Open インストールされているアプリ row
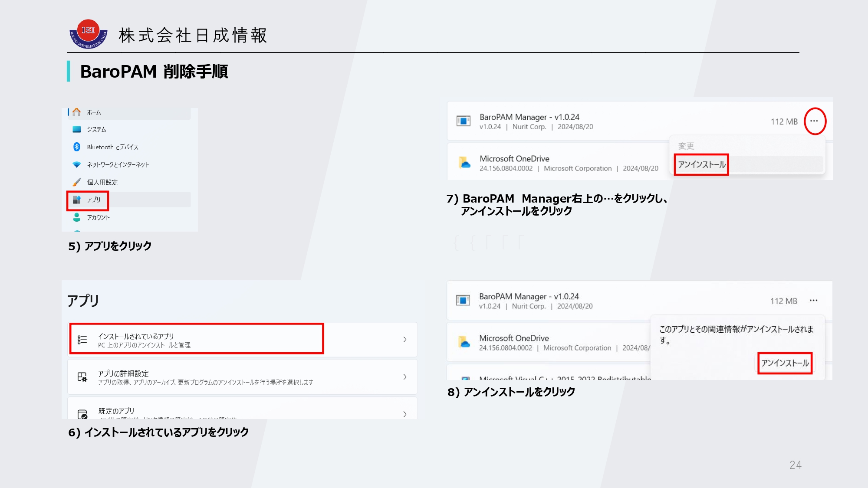Viewport: 868px width, 488px height. click(x=242, y=340)
